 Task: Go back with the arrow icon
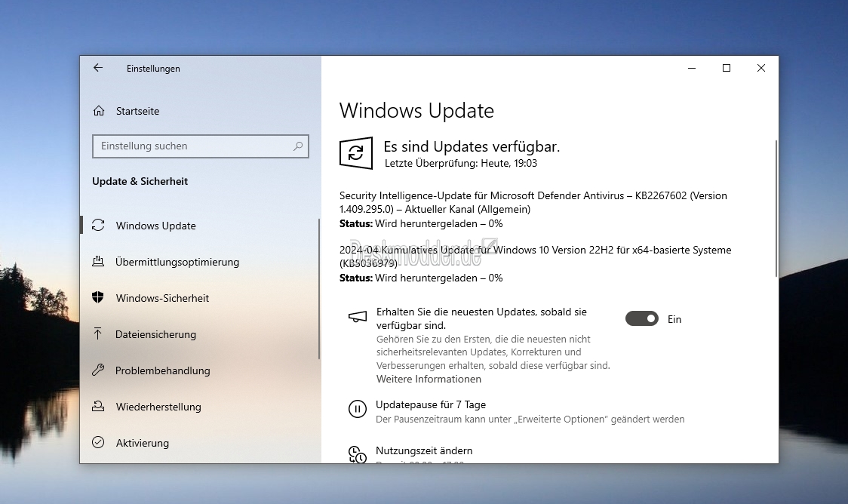click(98, 68)
